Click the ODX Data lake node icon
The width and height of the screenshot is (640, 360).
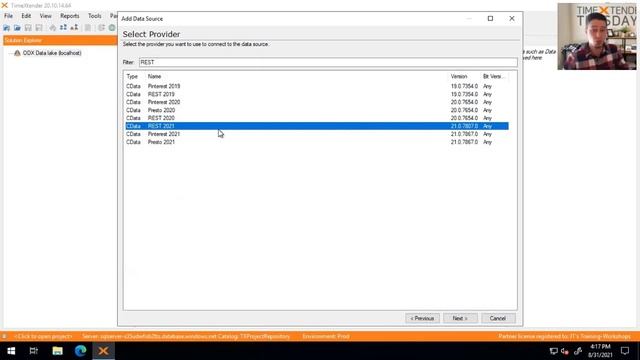[x=17, y=53]
